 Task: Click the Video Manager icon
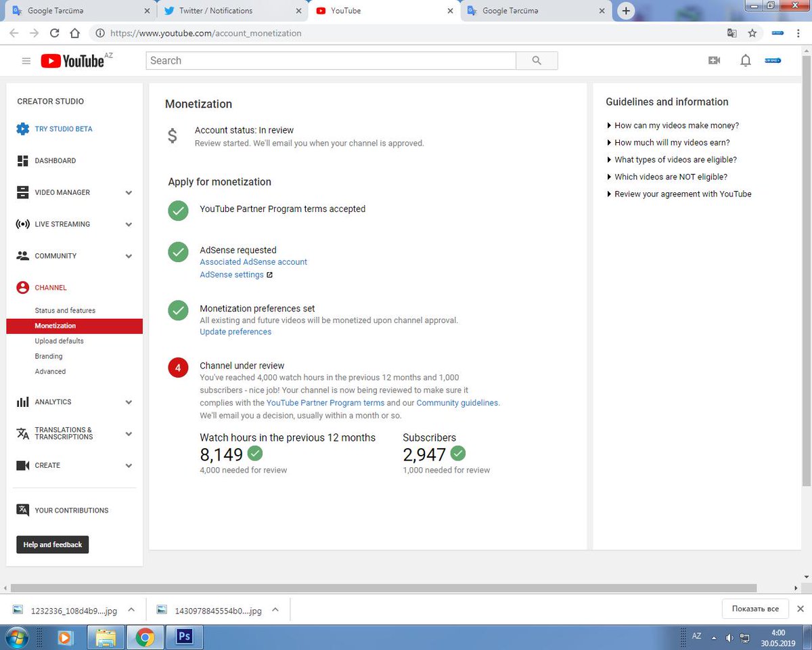[22, 192]
